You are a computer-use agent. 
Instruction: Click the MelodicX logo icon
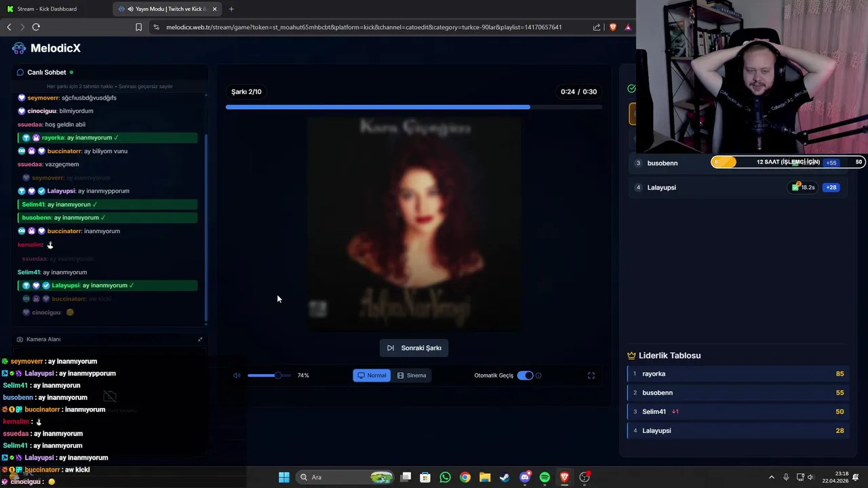[x=19, y=48]
